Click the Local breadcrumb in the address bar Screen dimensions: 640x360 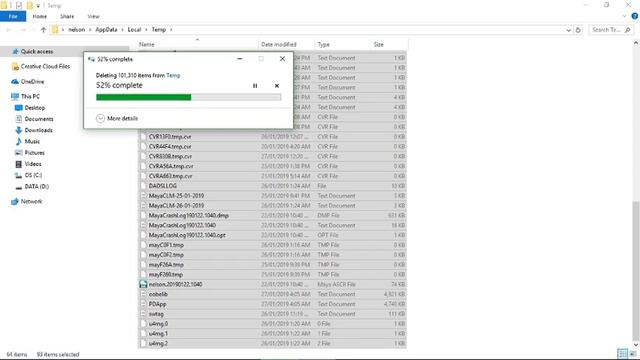pyautogui.click(x=134, y=30)
